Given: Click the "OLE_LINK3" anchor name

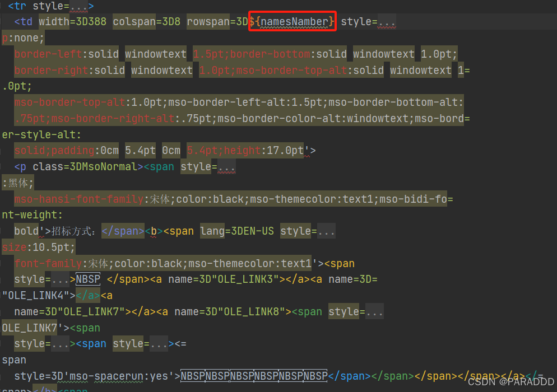Looking at the screenshot, I should click(245, 279).
